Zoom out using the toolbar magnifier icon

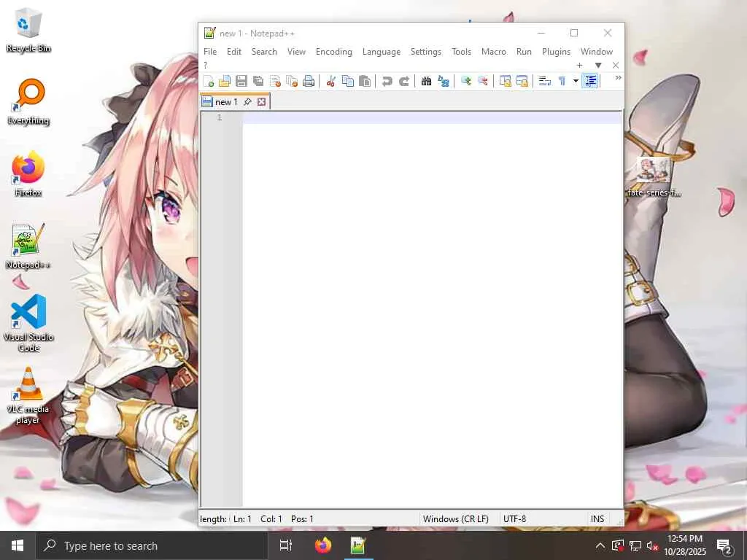pos(483,81)
